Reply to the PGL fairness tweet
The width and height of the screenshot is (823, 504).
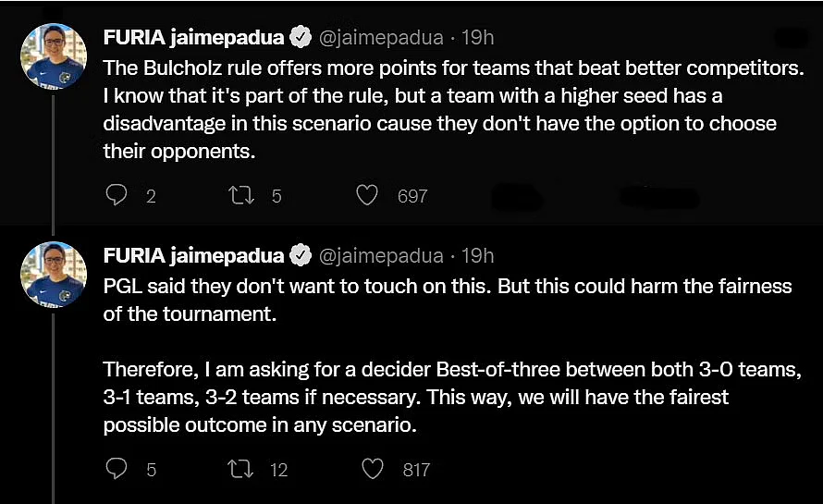[116, 468]
